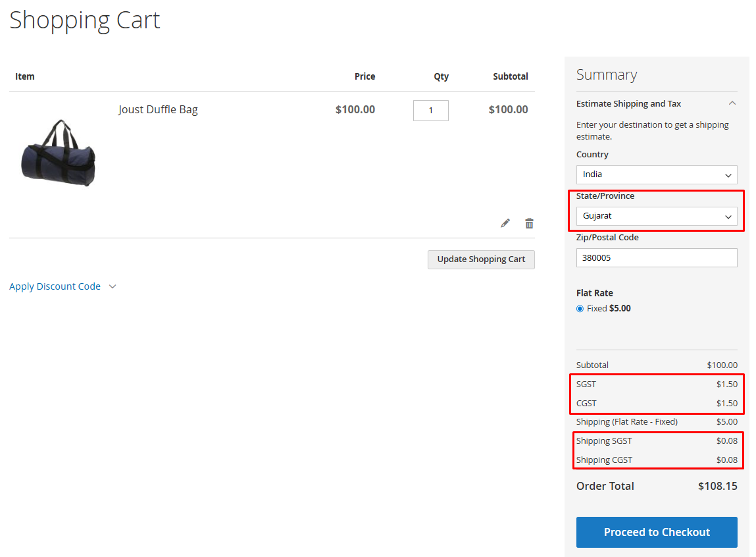Click the pencil edit icon for Joust Duffle Bag
This screenshot has height=557, width=756.
click(505, 223)
